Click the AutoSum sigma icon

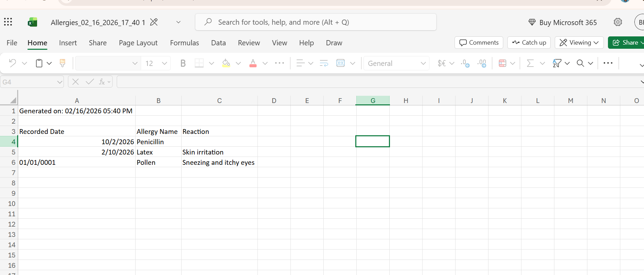pos(530,63)
